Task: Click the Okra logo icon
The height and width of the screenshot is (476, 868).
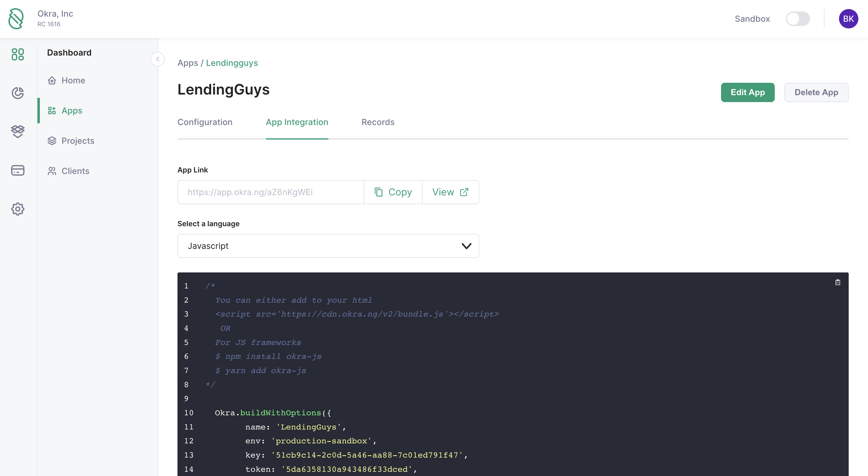Action: [16, 19]
